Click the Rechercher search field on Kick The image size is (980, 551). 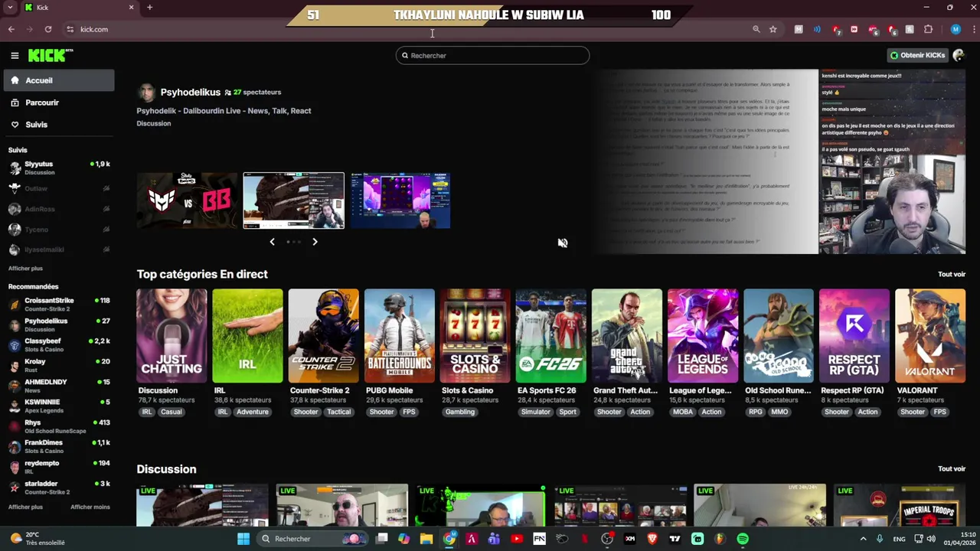point(492,55)
